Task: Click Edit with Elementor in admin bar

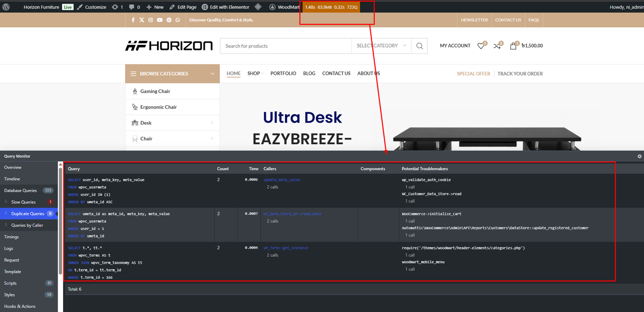Action: click(225, 7)
